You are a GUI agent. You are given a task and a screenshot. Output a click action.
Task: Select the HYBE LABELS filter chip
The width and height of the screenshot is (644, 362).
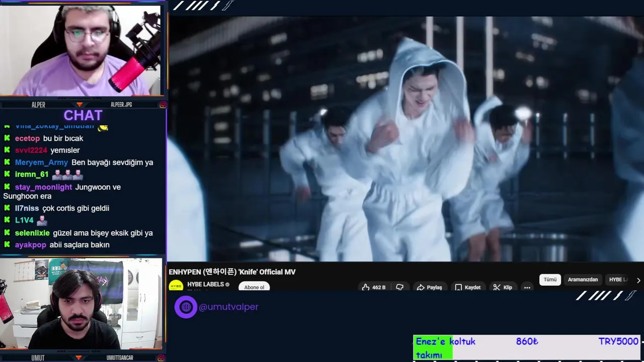(x=618, y=280)
